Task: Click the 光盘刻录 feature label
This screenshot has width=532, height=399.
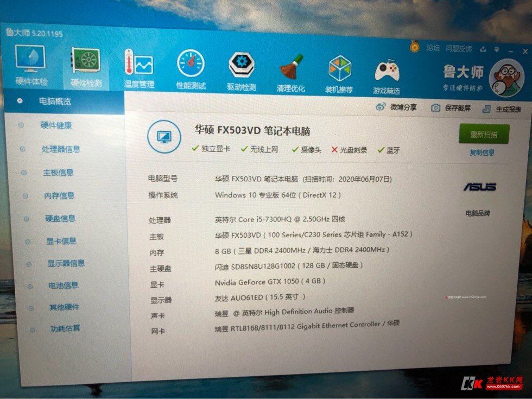Action: click(353, 150)
